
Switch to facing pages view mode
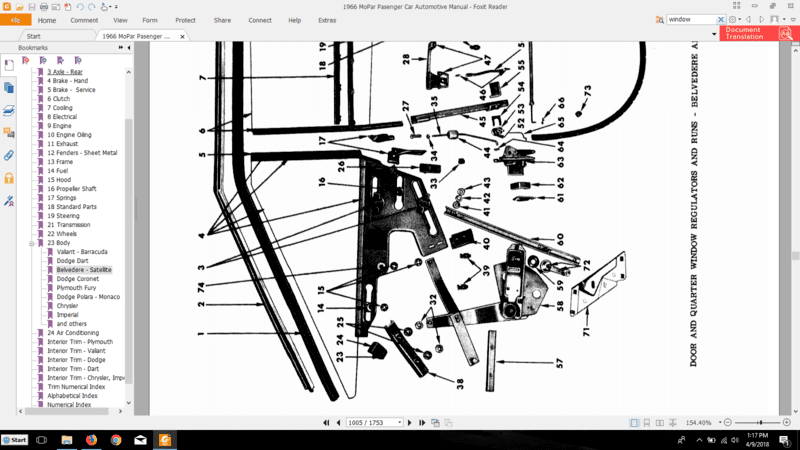[659, 423]
